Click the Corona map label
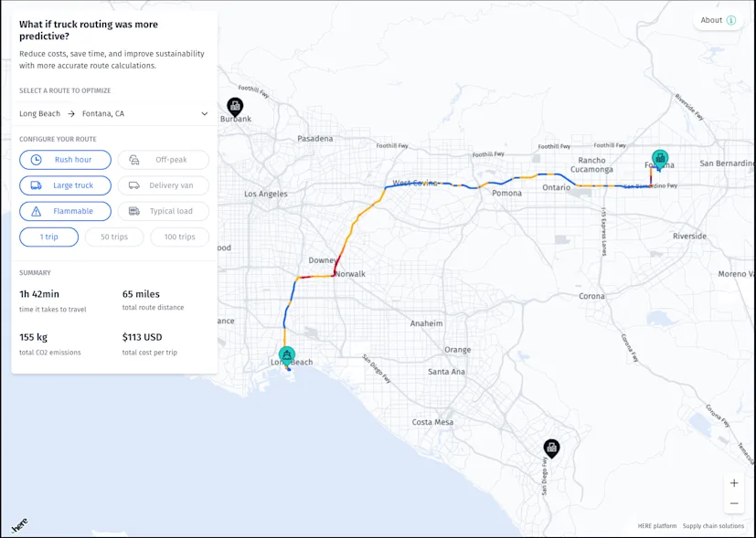756x538 pixels. coord(591,296)
